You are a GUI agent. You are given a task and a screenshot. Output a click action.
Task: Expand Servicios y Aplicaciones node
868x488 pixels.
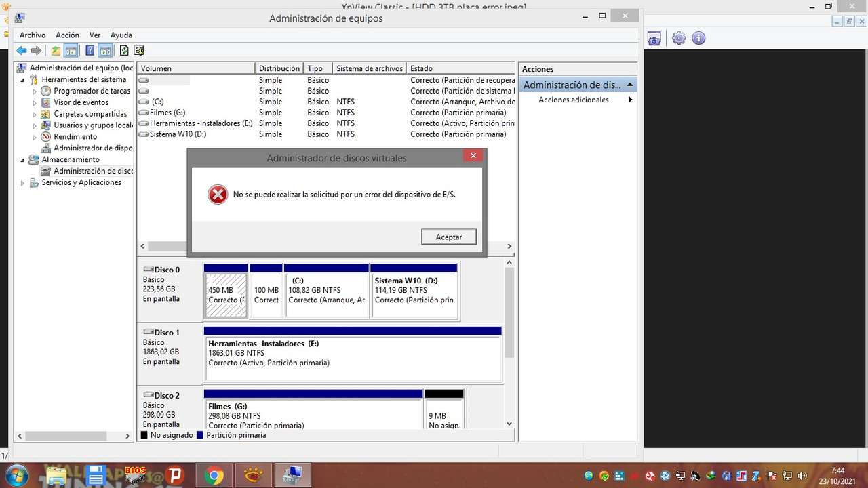tap(22, 182)
